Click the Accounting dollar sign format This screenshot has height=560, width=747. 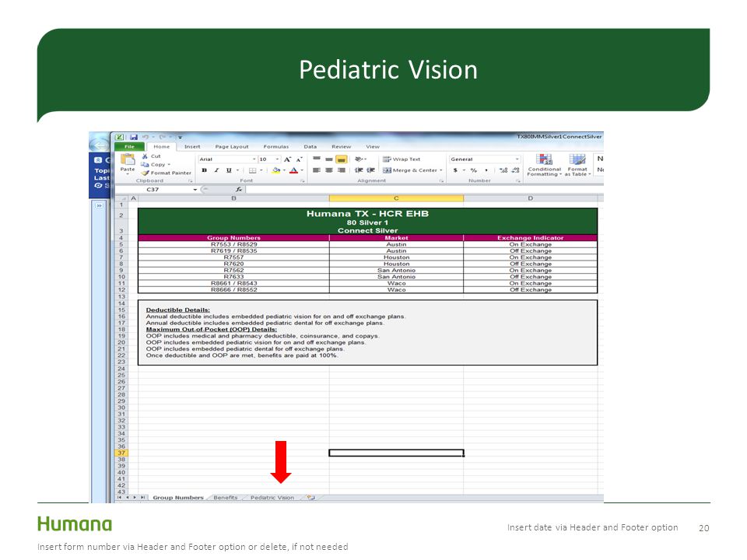455,170
